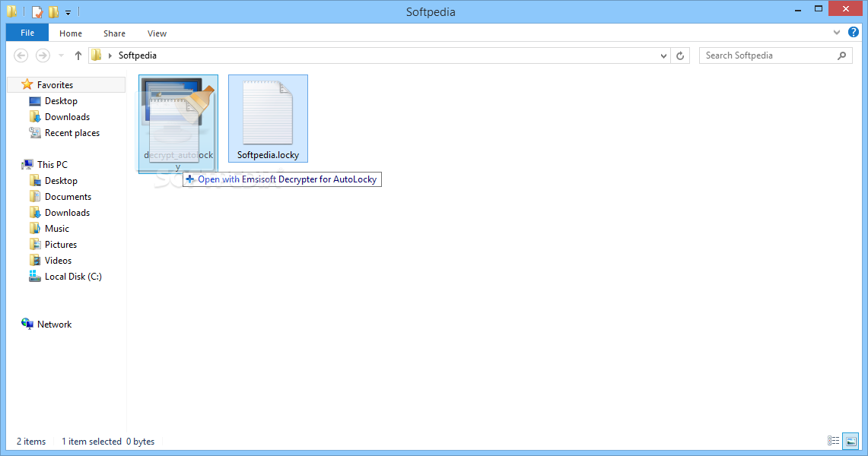Open Customize Quick Access Toolbar dropdown
The width and height of the screenshot is (868, 456).
tap(68, 12)
